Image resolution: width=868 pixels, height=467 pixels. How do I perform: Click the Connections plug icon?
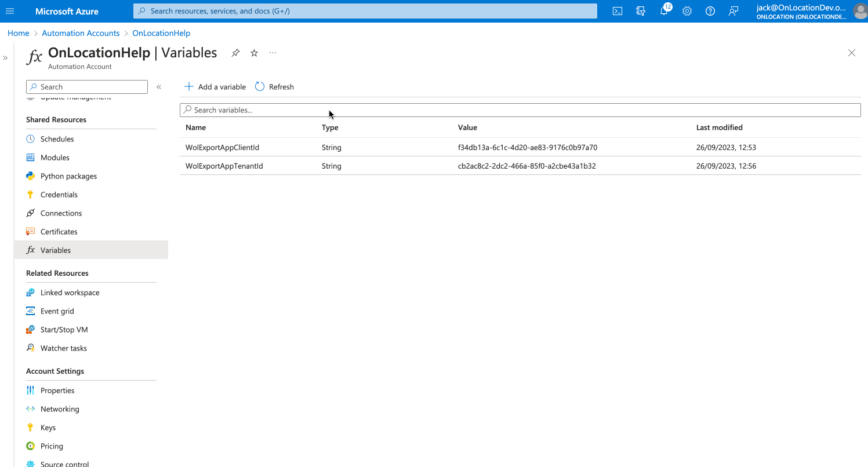coord(31,213)
